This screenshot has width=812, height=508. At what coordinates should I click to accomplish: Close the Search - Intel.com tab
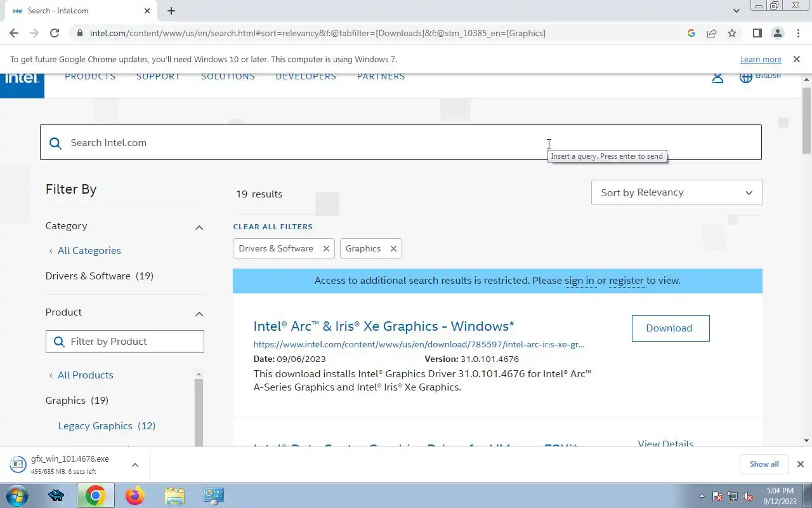click(x=147, y=11)
